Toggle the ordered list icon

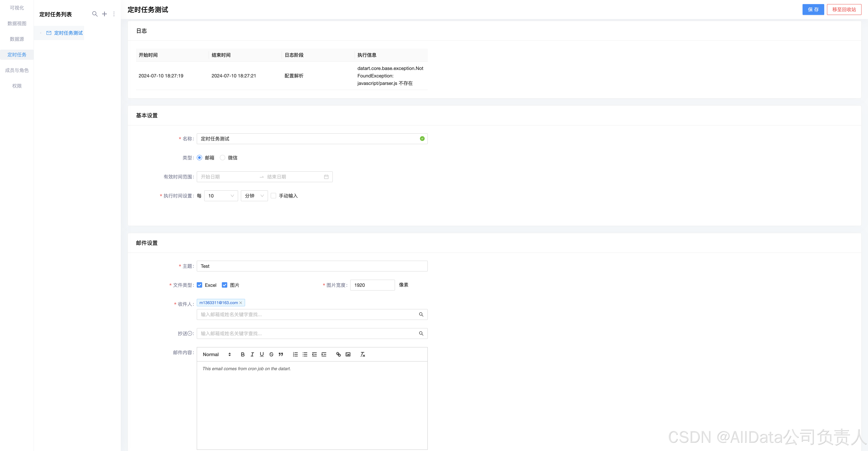[x=295, y=354]
